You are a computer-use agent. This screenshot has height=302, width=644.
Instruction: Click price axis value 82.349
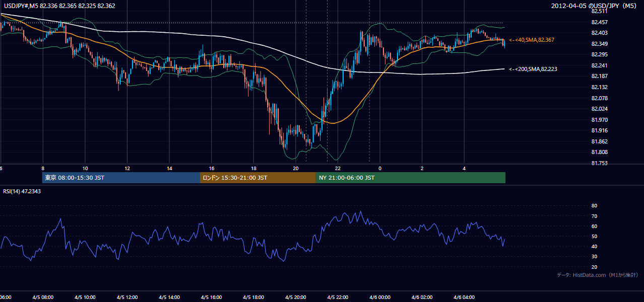click(600, 44)
